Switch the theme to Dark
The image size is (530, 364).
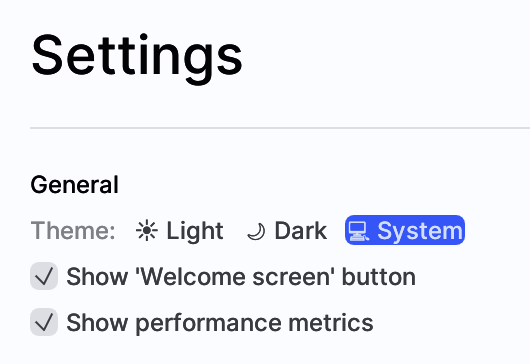click(287, 230)
